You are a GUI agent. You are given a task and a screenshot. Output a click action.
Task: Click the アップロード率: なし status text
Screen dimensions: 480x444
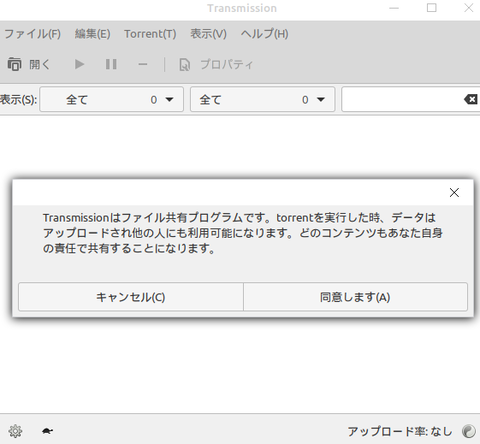point(400,432)
